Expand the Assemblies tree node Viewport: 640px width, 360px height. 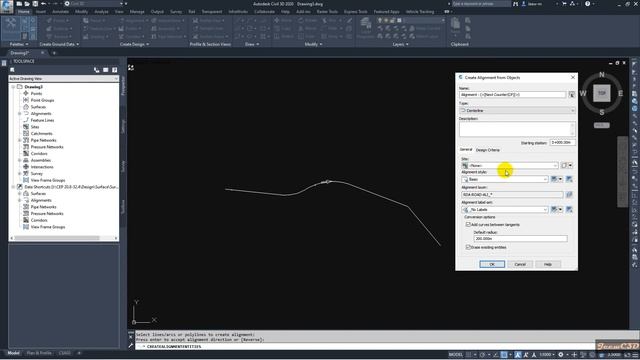(19, 160)
